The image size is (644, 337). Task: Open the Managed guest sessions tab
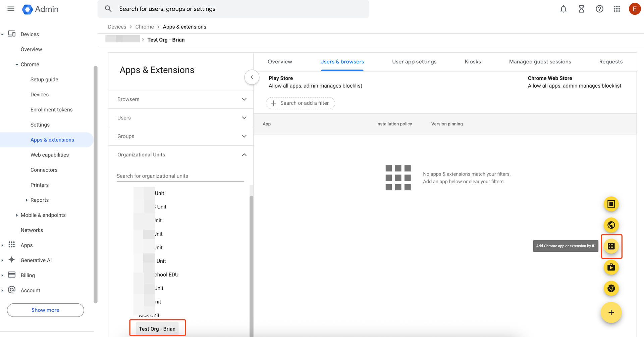[x=540, y=62]
